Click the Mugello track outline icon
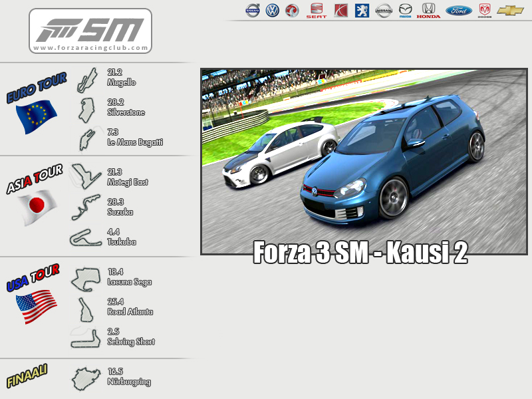 (x=86, y=79)
